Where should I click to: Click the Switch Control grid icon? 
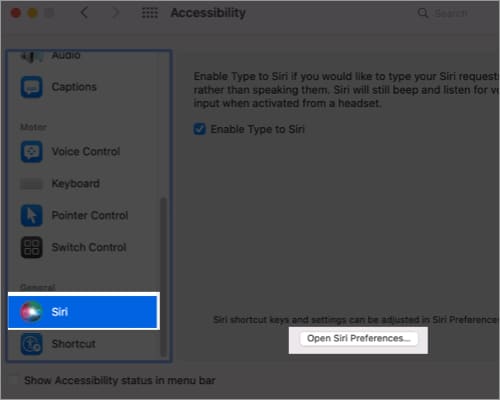pyautogui.click(x=32, y=247)
